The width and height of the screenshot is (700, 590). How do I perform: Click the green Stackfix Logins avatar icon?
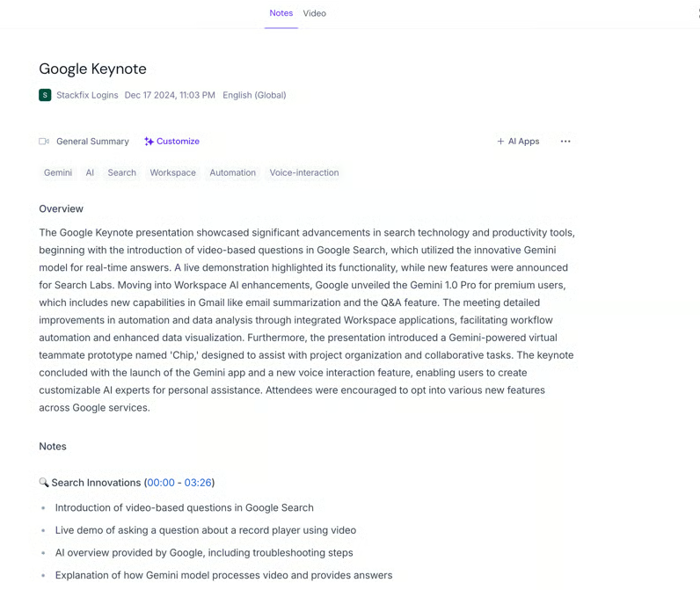(x=45, y=95)
